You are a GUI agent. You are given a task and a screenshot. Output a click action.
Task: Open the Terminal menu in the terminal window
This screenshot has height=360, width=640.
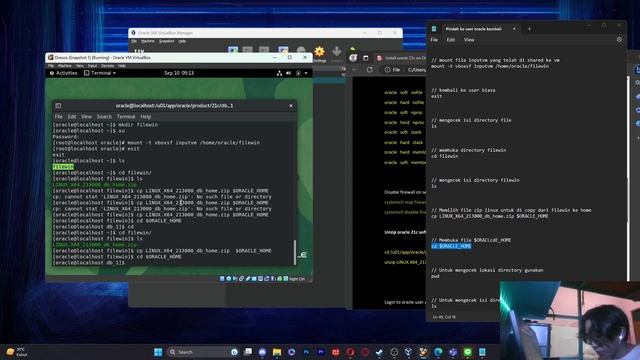(126, 116)
